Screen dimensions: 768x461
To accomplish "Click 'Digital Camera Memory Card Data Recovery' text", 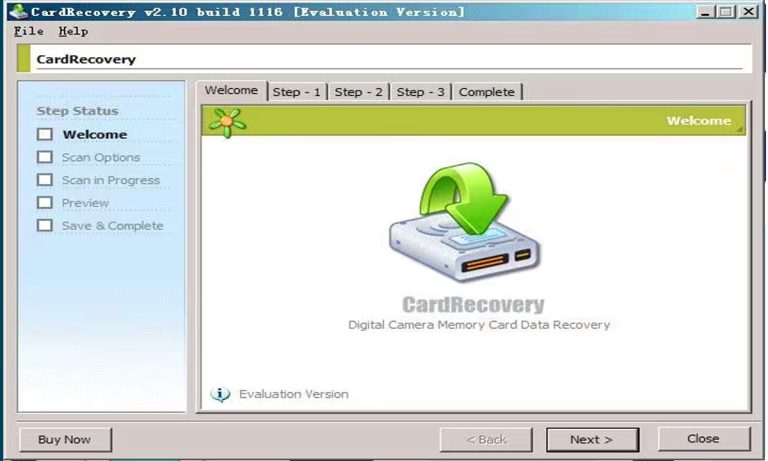I will 479,325.
